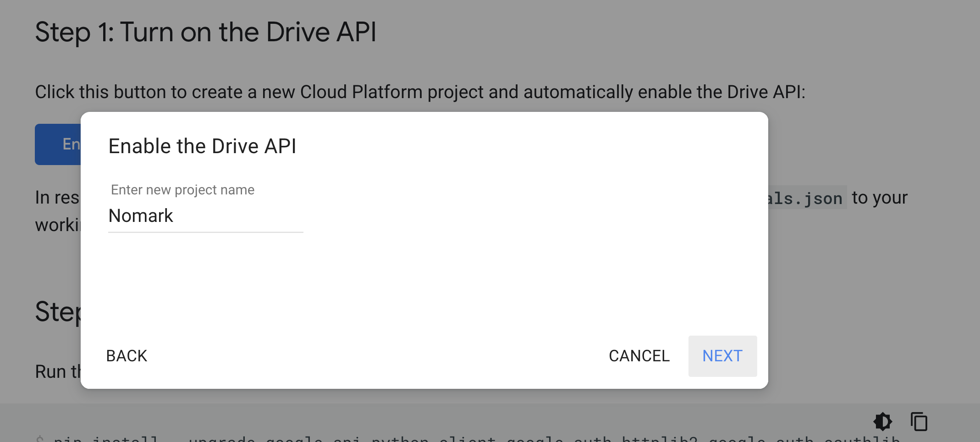Go BACK in the Enable Drive API dialog
980x442 pixels.
[x=127, y=356]
